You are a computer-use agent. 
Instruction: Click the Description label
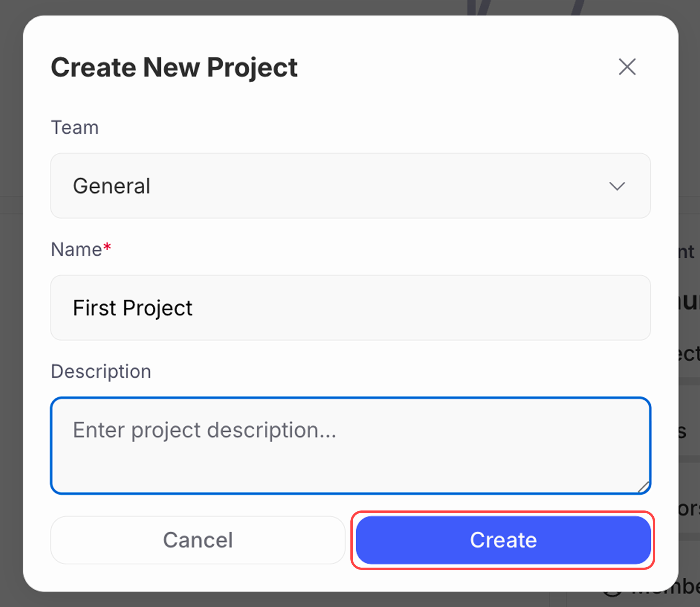tap(101, 371)
